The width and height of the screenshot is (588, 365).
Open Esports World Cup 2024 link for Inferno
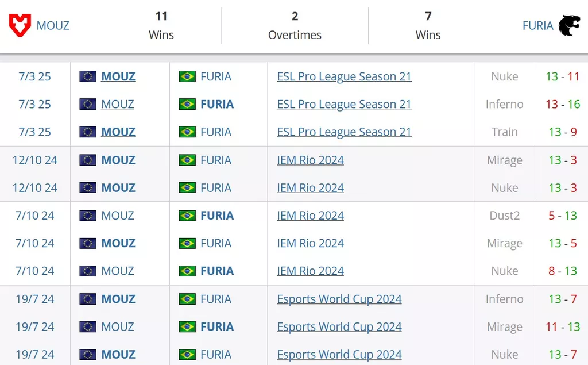point(339,299)
